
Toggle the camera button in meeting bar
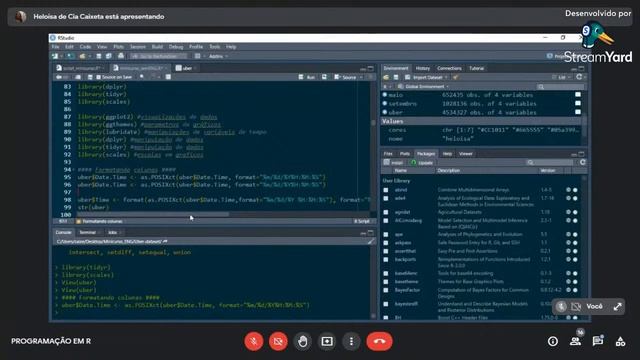[278, 341]
